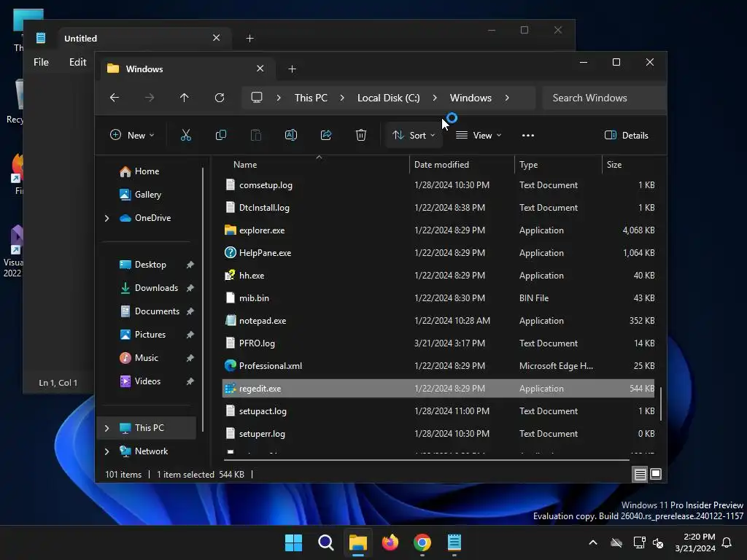
Task: Toggle the Details pane
Action: click(627, 135)
